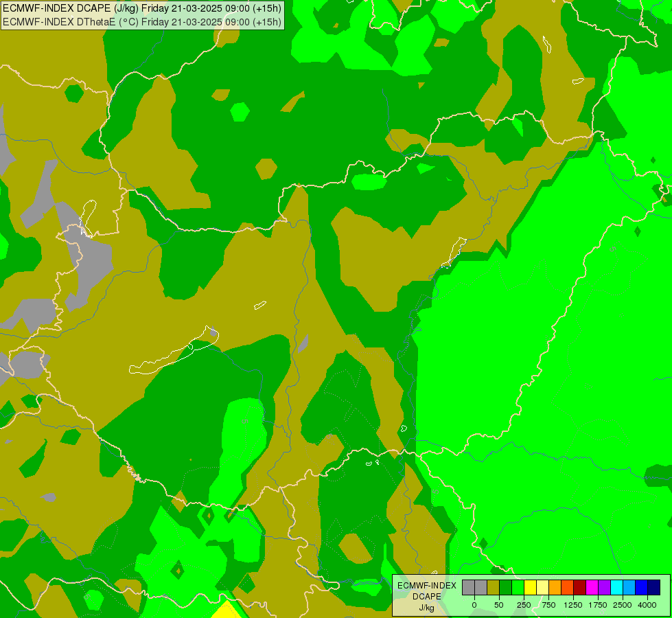
Task: Click the '2500' legend scale label
Action: (x=623, y=605)
